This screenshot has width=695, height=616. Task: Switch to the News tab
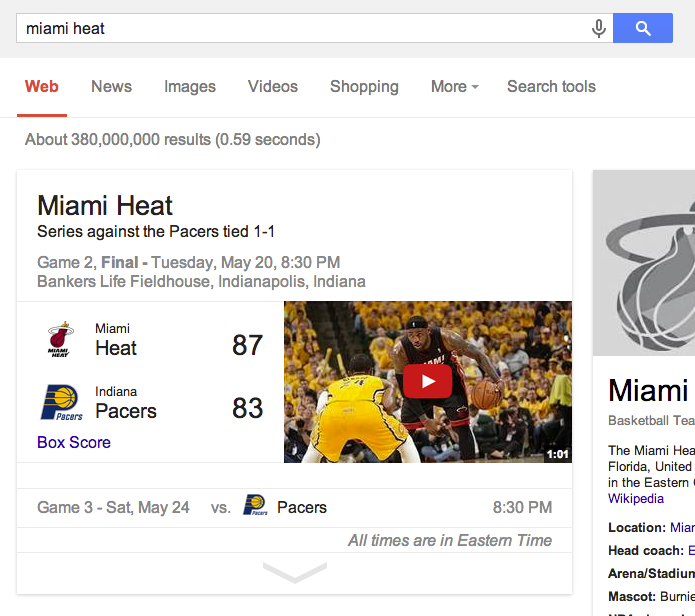[x=111, y=86]
